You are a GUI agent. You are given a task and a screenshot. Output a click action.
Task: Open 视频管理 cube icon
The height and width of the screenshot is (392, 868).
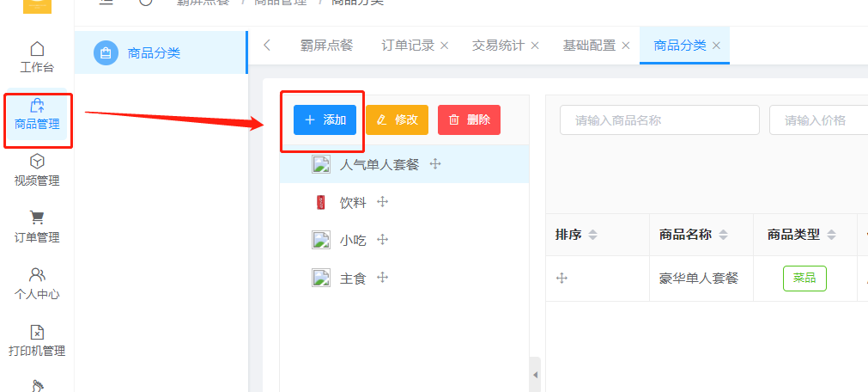(37, 162)
